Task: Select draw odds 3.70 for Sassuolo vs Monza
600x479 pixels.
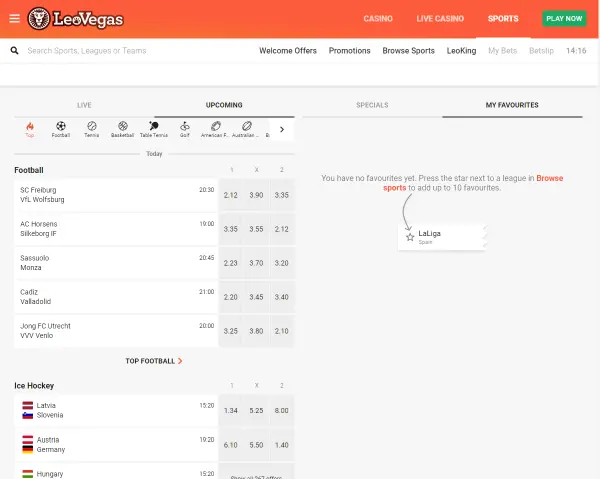Action: pyautogui.click(x=256, y=263)
